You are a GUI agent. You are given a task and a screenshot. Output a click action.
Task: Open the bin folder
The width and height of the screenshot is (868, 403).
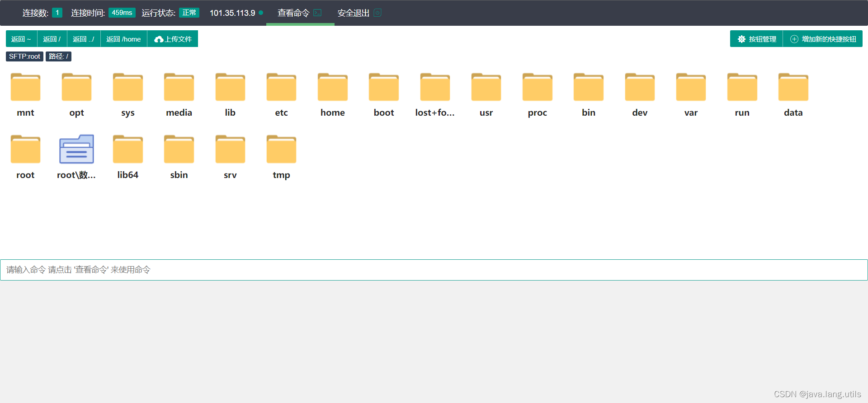pos(589,87)
